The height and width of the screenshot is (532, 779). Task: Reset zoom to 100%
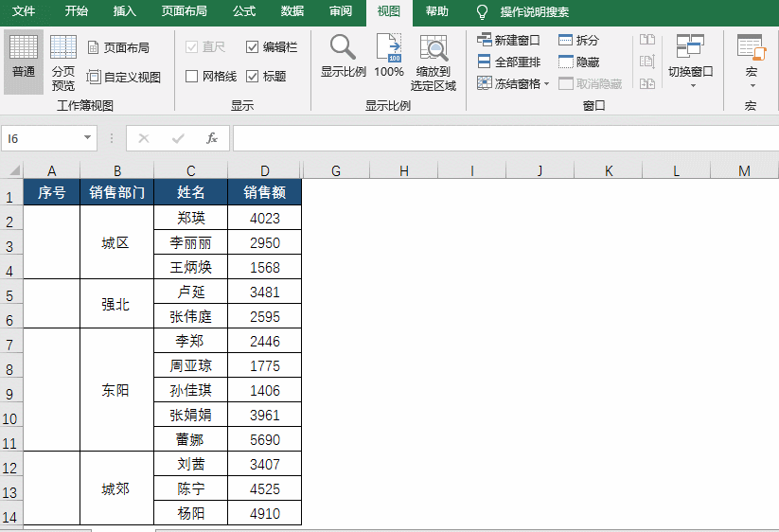coord(388,56)
